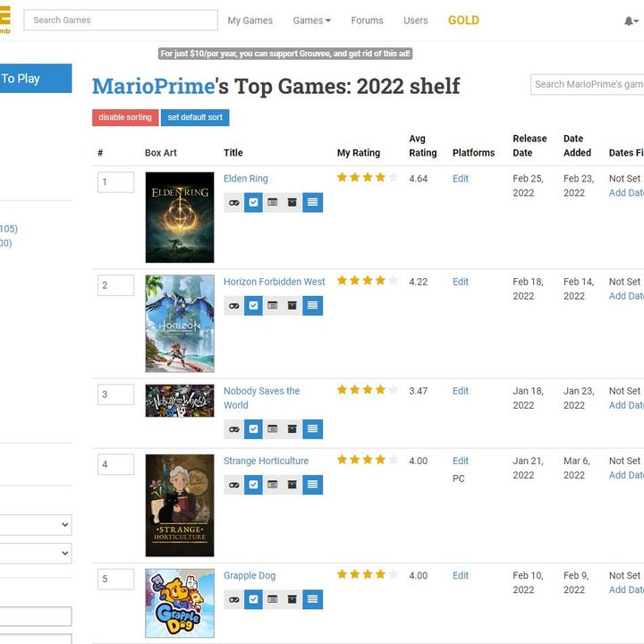Move Grapple Dog to backlog box
This screenshot has height=644, width=644.
(292, 599)
